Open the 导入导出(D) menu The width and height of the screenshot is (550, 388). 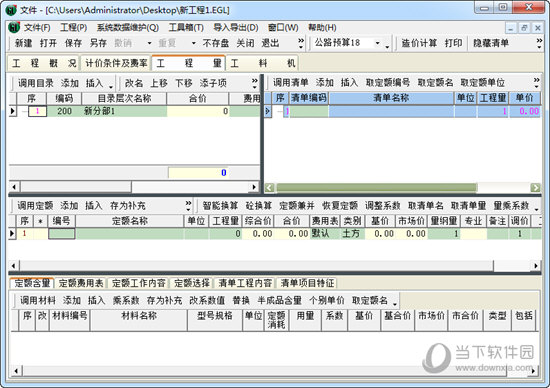[x=236, y=27]
